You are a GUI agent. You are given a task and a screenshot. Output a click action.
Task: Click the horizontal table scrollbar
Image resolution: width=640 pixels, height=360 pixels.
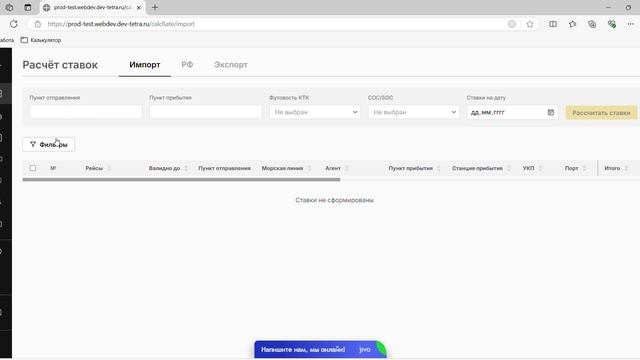pyautogui.click(x=181, y=180)
